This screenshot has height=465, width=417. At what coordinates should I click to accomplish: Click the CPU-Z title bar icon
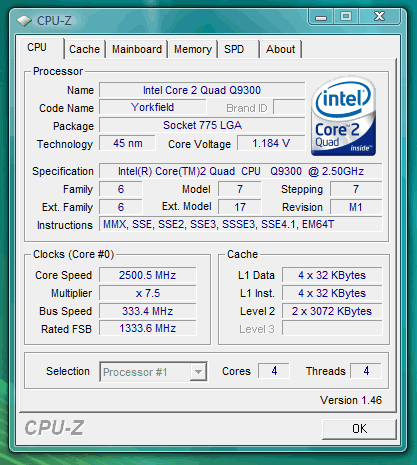click(x=24, y=21)
